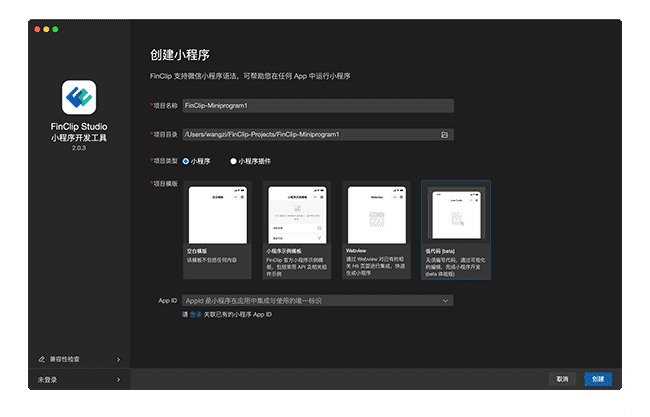The image size is (650, 417).
Task: Focus the 项目目录 path field
Action: click(x=318, y=135)
